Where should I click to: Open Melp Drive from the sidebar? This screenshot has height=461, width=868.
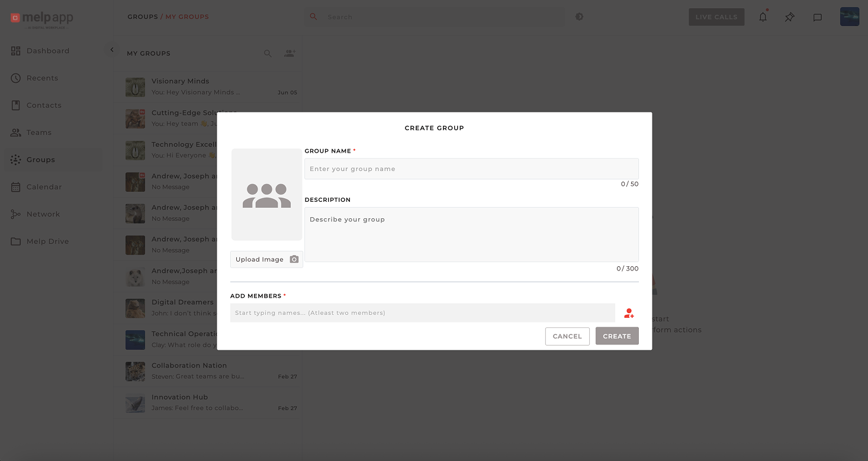pyautogui.click(x=47, y=241)
